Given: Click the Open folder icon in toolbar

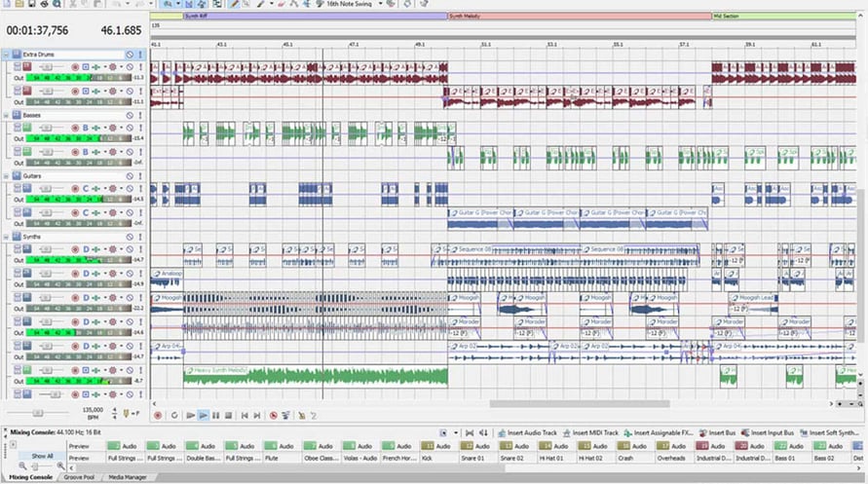Looking at the screenshot, I should coord(19,3).
